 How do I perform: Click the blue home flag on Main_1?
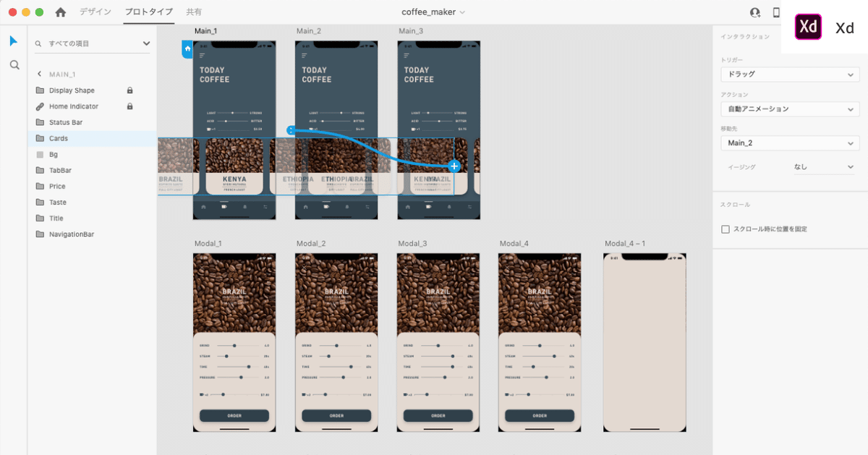(187, 49)
